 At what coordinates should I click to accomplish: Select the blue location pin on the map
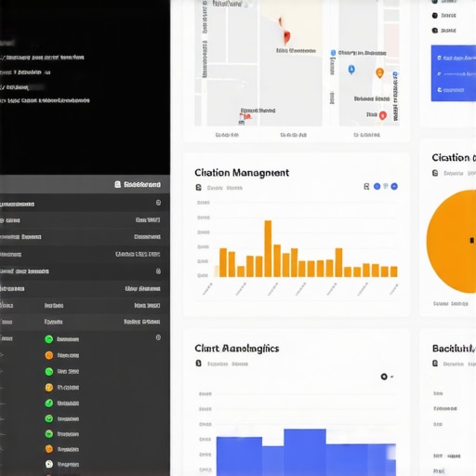coord(351,69)
